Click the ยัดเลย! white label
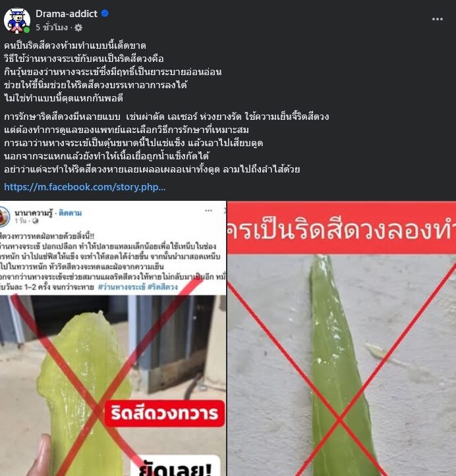The width and height of the screenshot is (456, 476). pos(175,467)
